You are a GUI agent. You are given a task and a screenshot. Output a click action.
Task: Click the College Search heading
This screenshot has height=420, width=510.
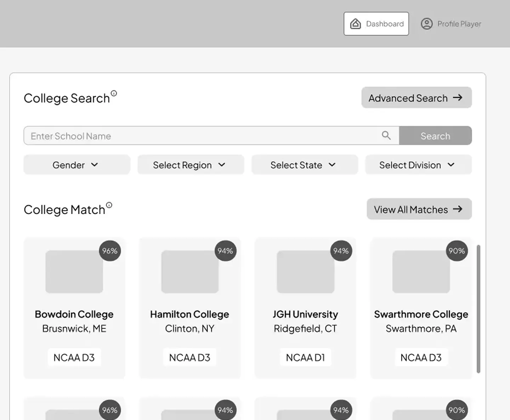[x=67, y=98]
